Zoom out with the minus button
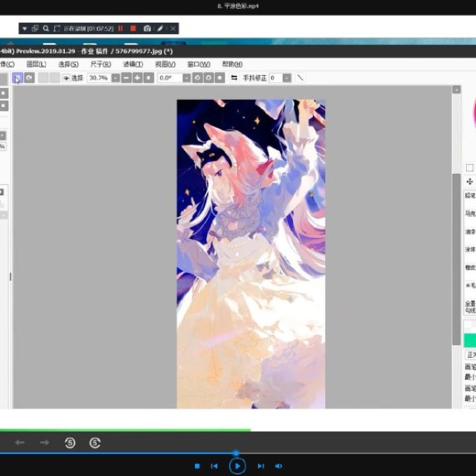Screen dimensions: 476x476 coord(126,78)
